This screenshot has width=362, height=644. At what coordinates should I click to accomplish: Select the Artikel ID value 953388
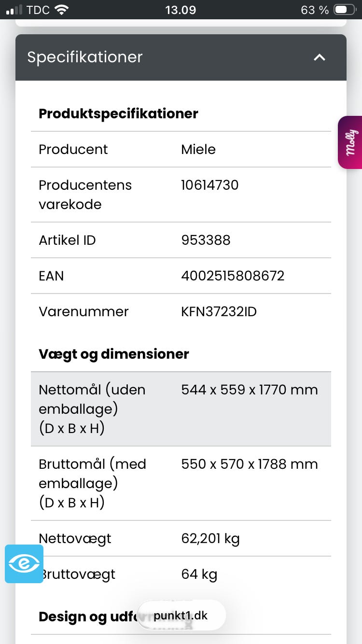pyautogui.click(x=206, y=240)
